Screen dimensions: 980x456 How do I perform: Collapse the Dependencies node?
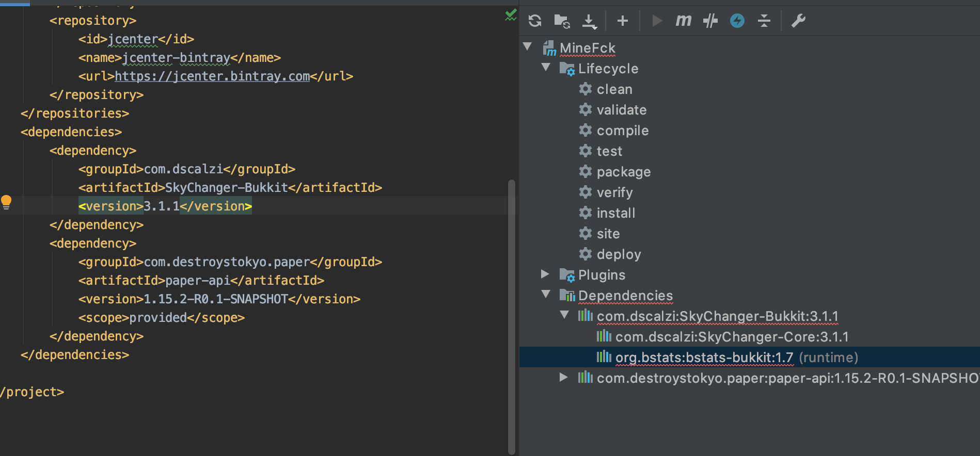click(546, 294)
